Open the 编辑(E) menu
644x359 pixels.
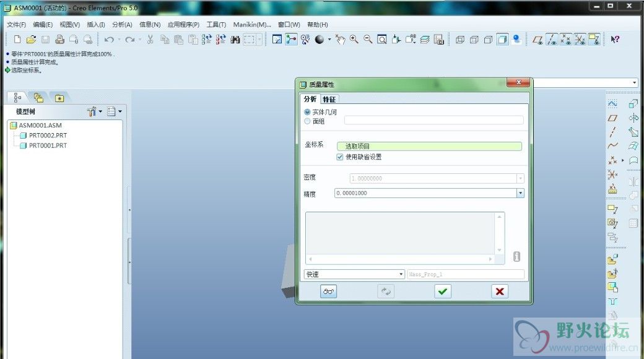click(x=43, y=25)
